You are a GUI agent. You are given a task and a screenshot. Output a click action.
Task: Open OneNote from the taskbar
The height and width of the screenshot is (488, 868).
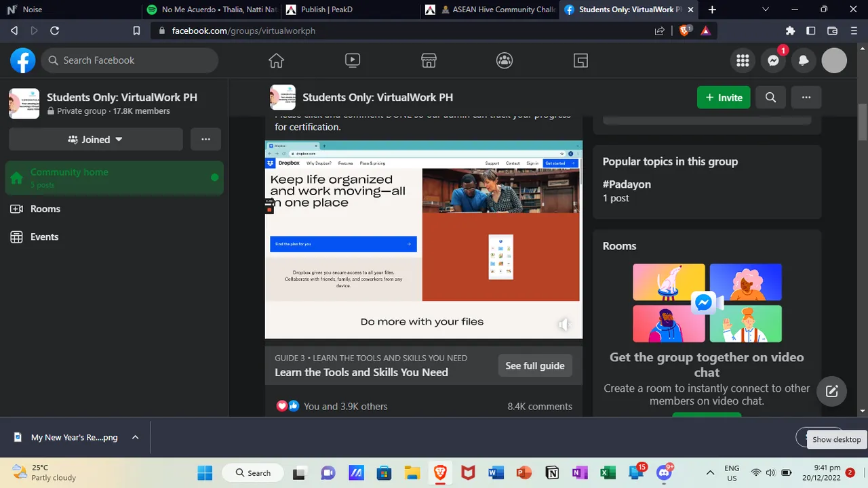[580, 472]
